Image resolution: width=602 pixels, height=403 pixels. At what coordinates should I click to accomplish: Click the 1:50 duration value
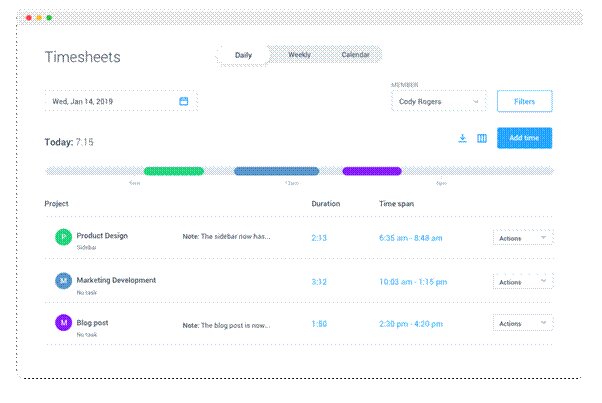[319, 324]
